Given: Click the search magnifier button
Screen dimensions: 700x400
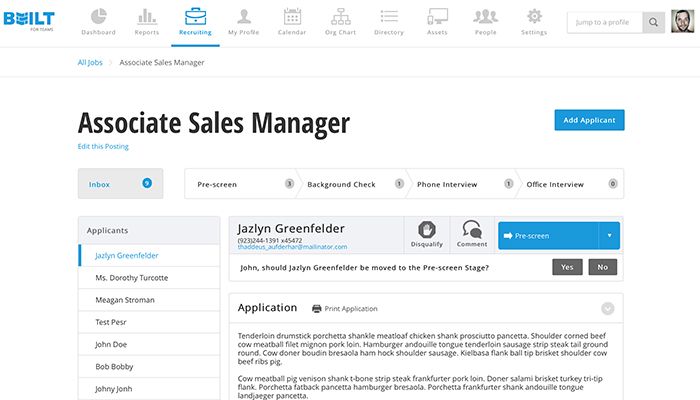Looking at the screenshot, I should pyautogui.click(x=653, y=22).
